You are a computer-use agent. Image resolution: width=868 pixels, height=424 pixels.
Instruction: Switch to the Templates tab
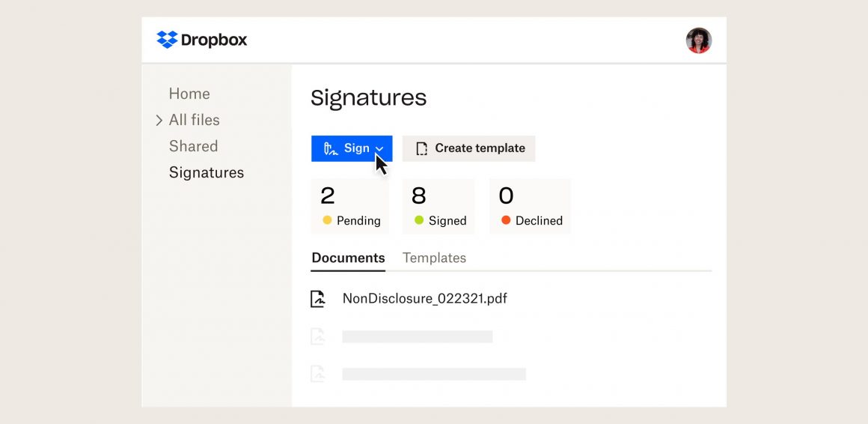[434, 258]
